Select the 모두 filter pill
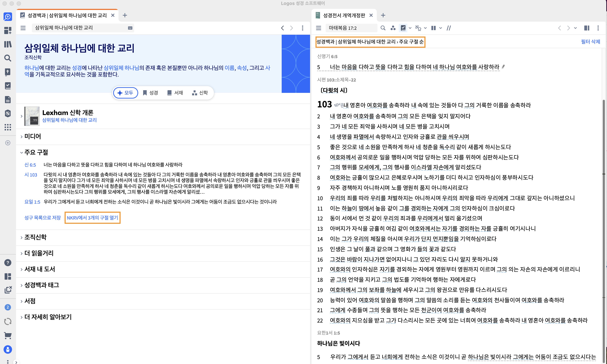This screenshot has width=607, height=364. pos(125,93)
